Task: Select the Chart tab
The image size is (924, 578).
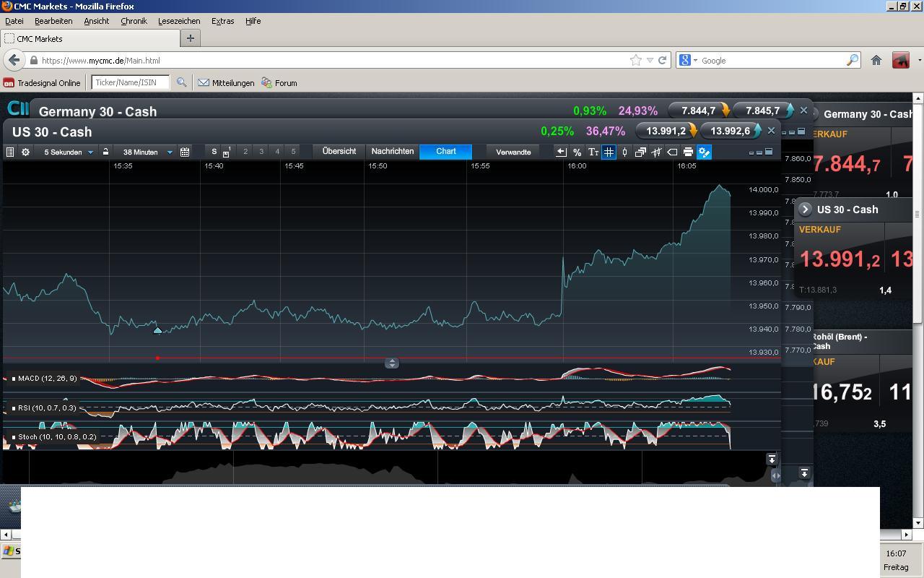Action: tap(445, 152)
